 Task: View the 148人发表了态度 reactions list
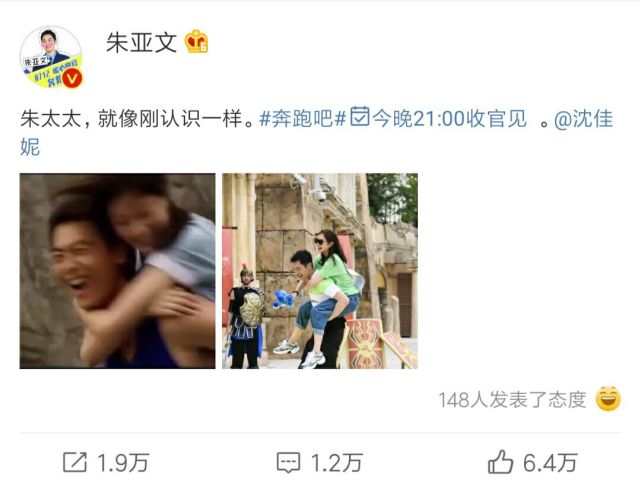pyautogui.click(x=512, y=400)
